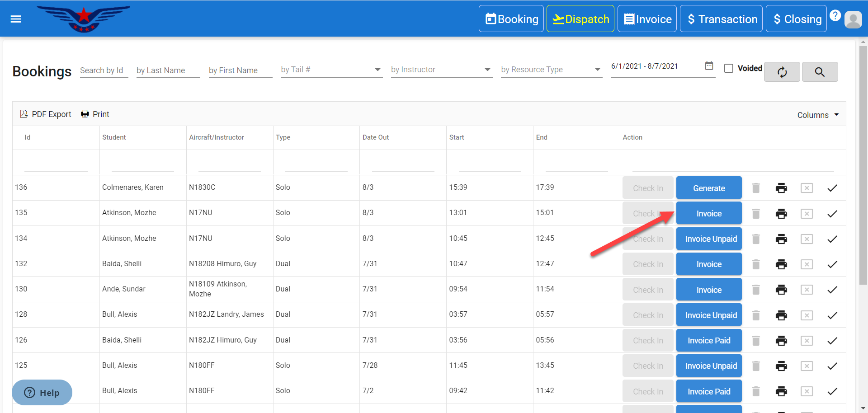Open the user profile avatar

click(x=853, y=19)
